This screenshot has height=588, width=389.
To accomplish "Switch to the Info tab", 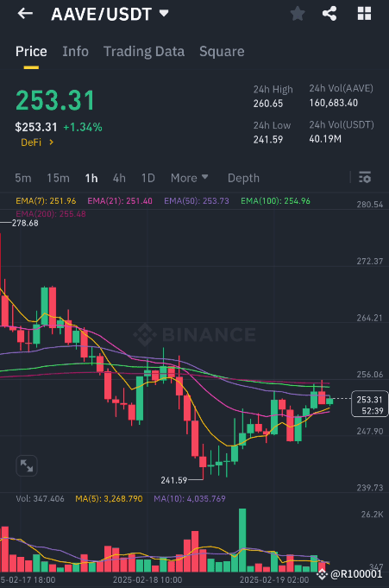I will [75, 52].
